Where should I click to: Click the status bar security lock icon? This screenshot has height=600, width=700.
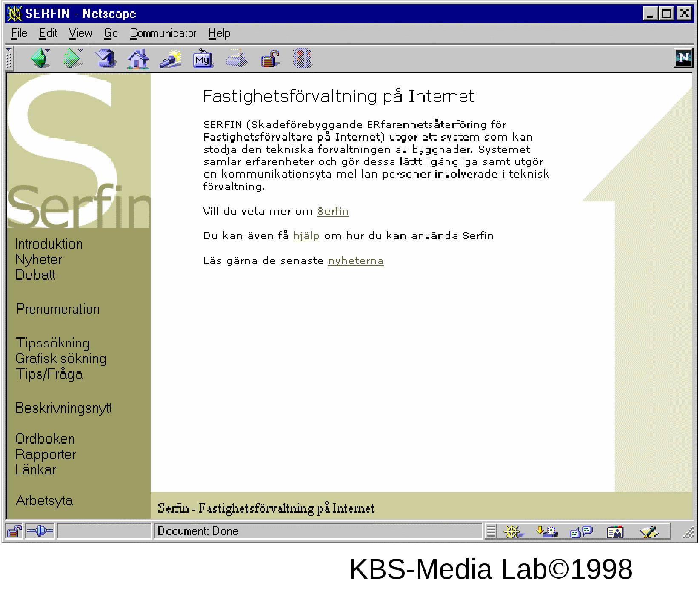(14, 531)
